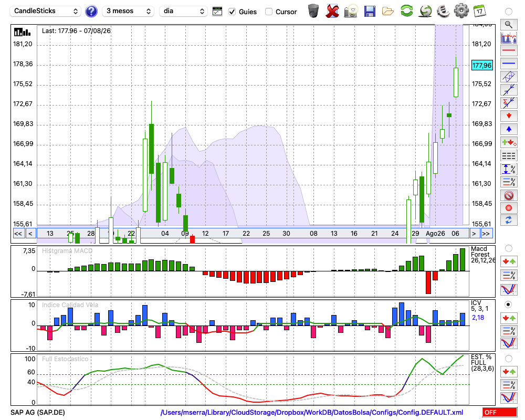Uncheck the Guies checkbox
The image size is (525, 420).
coord(232,12)
